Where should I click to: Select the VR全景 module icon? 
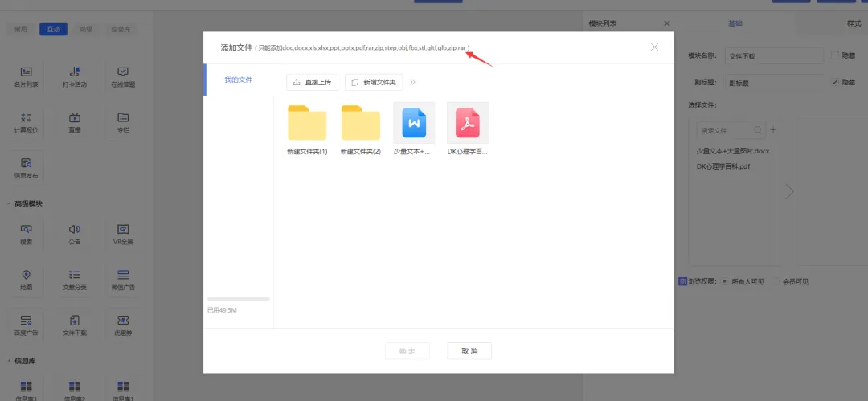123,229
